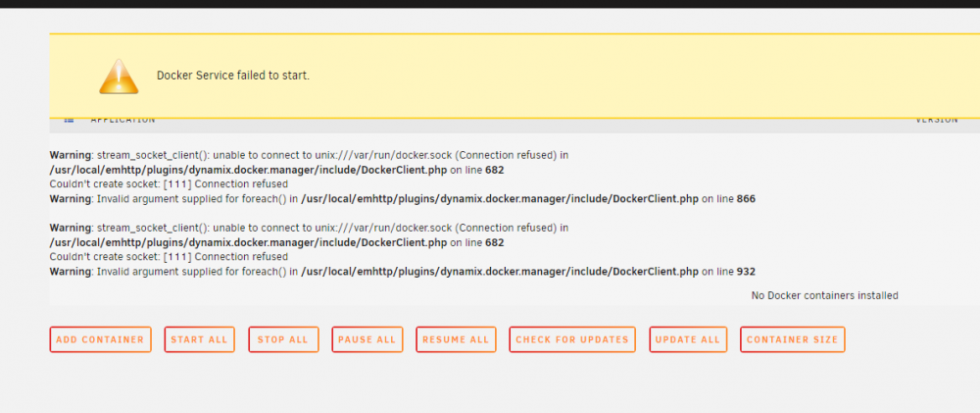Click the DockerClient.php path on line 866
The width and height of the screenshot is (980, 413).
click(x=500, y=199)
